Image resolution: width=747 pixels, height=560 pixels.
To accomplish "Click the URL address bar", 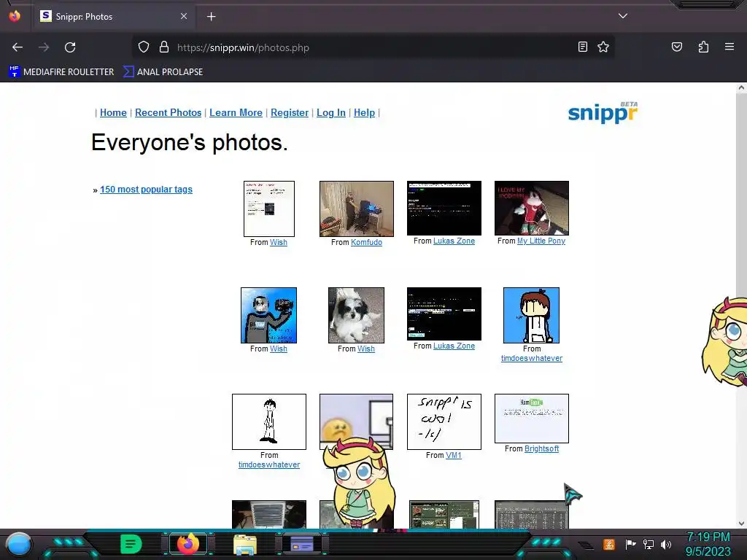I will [371, 47].
